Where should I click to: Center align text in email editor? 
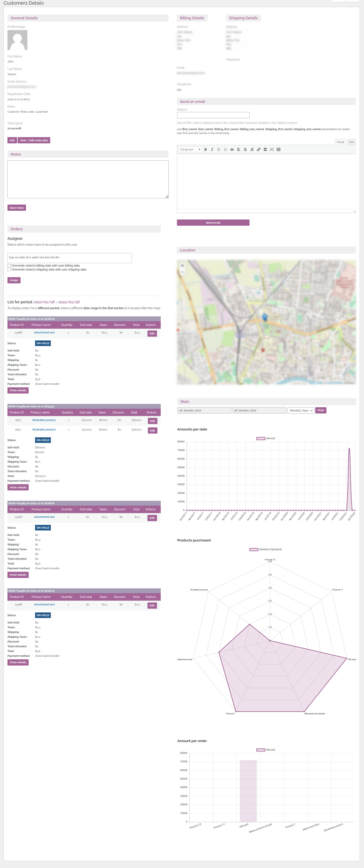click(245, 150)
